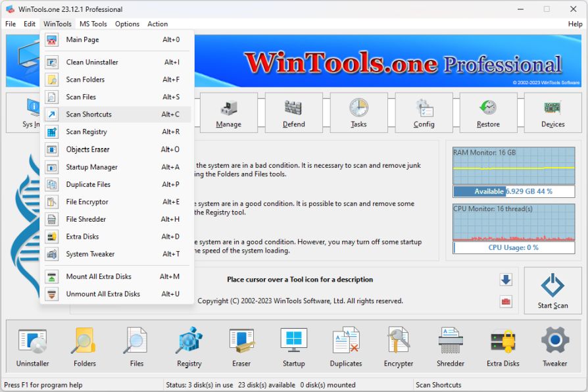The height and width of the screenshot is (392, 588).
Task: Click the Manage toolbar button
Action: coord(229,113)
